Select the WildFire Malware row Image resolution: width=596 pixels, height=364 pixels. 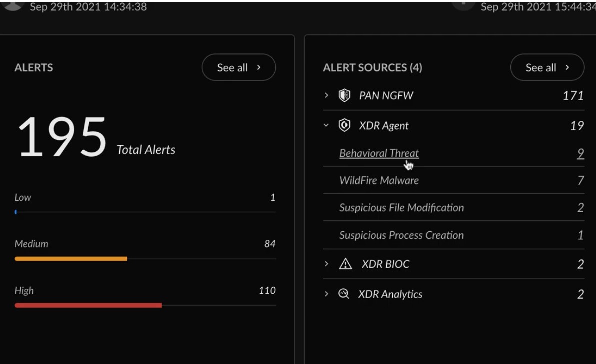[454, 180]
